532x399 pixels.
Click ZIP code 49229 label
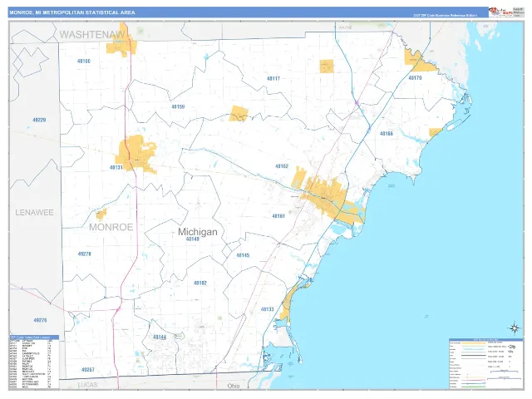pyautogui.click(x=39, y=120)
